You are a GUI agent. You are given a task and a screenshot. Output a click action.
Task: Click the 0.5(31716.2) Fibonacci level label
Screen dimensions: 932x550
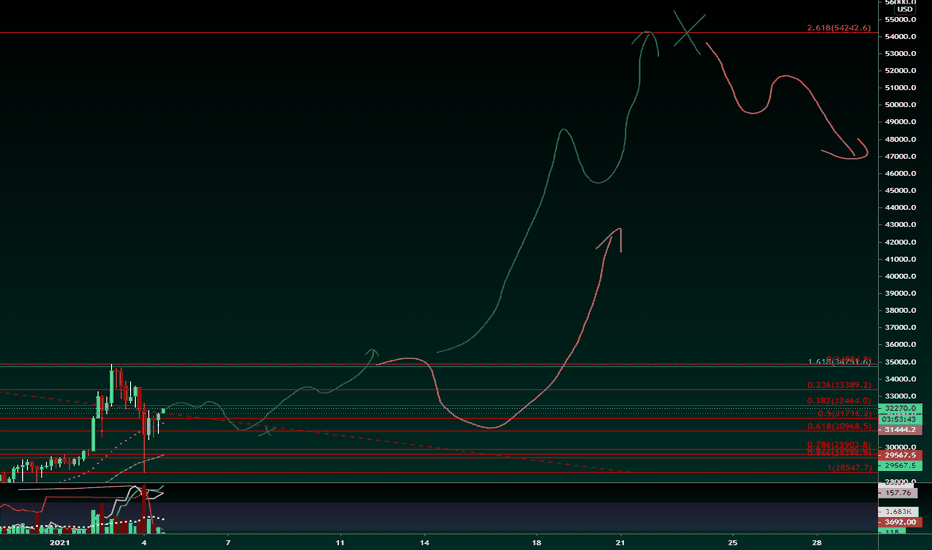point(844,414)
